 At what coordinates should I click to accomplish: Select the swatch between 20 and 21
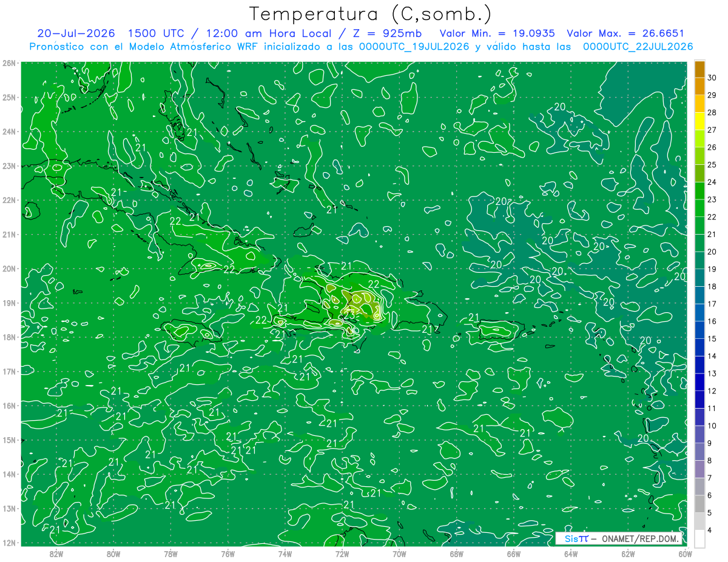click(x=699, y=243)
